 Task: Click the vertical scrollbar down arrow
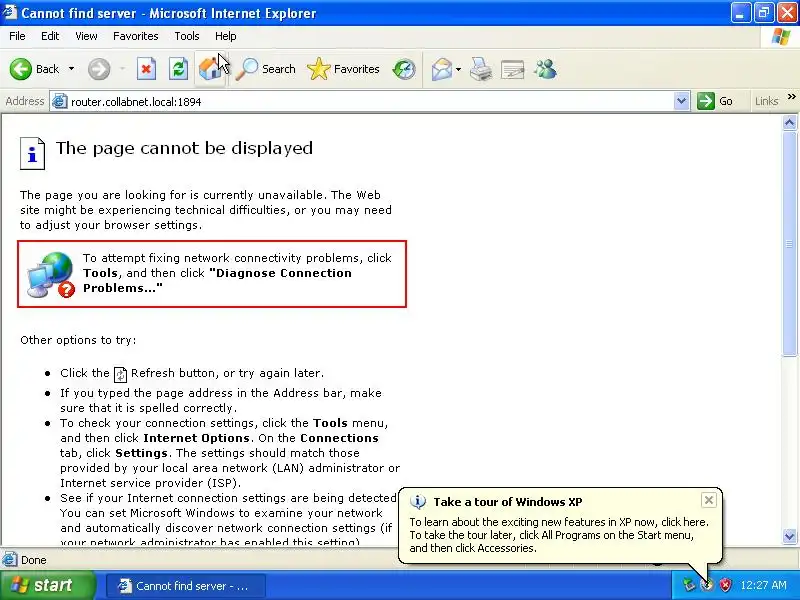pos(789,536)
